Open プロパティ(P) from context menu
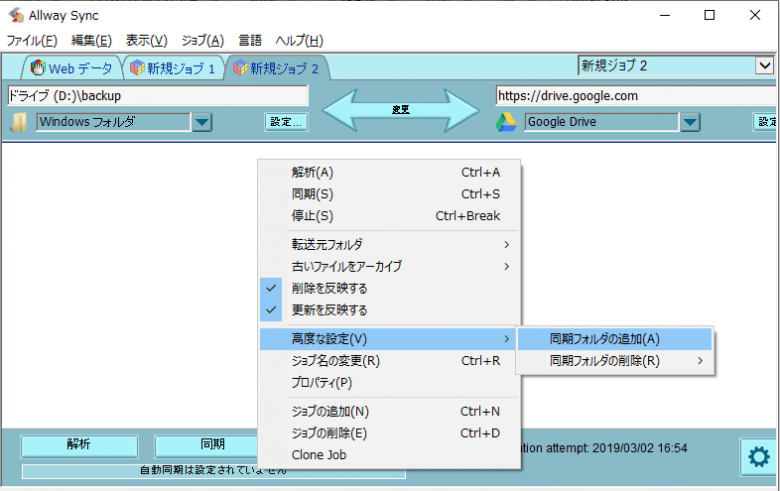Screen dimensions: 780x491 [x=390, y=383]
